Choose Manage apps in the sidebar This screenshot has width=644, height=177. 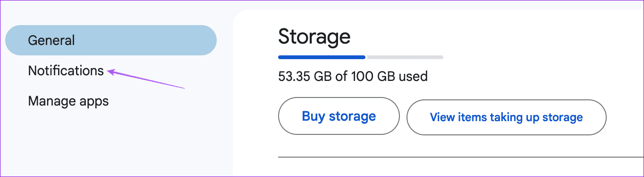point(68,101)
